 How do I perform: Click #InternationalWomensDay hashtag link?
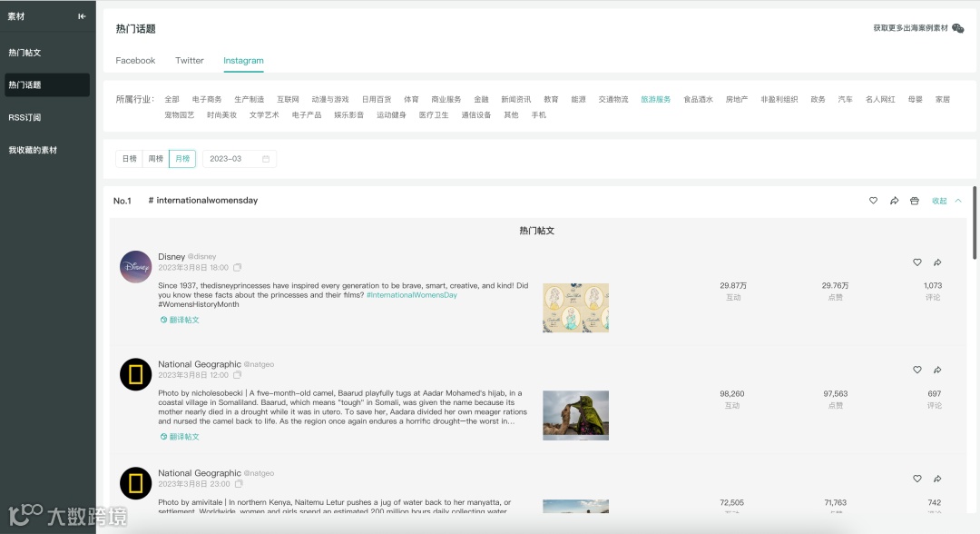[x=412, y=295]
